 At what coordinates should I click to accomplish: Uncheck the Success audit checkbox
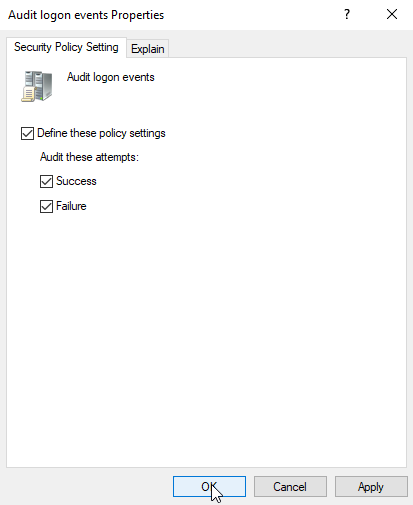point(46,181)
